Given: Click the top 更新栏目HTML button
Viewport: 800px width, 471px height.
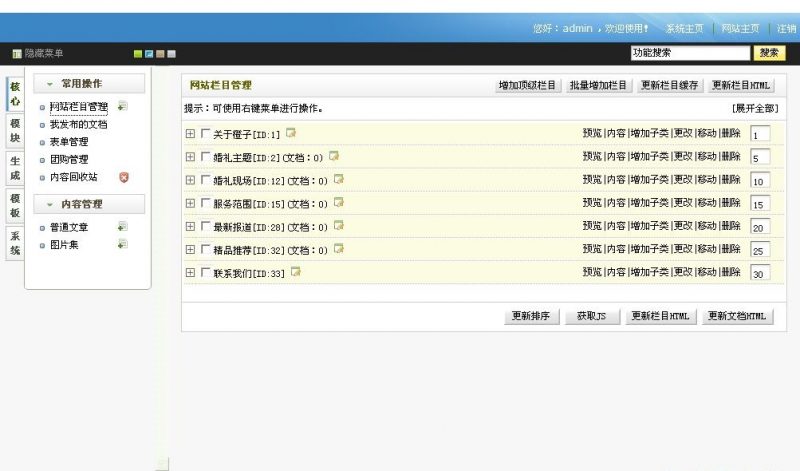Looking at the screenshot, I should click(x=741, y=85).
